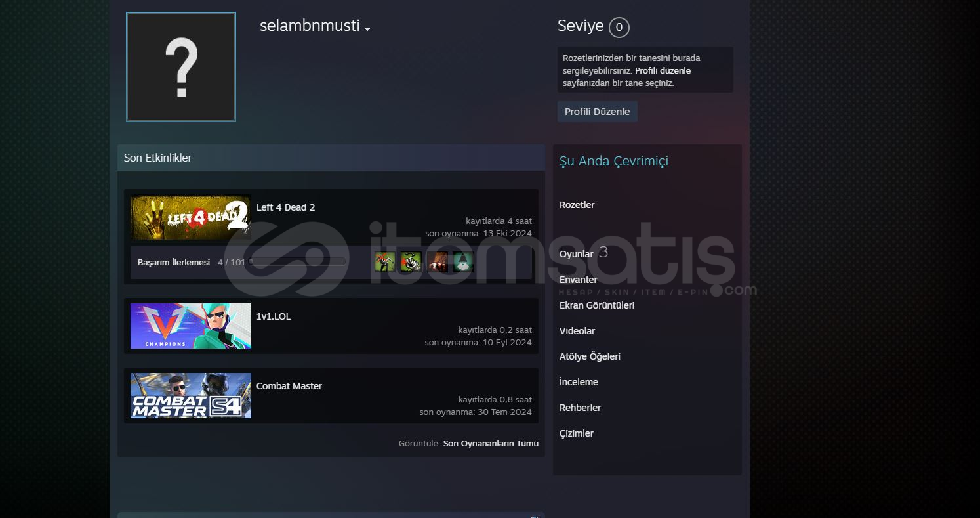Open İnceleme in the profile sidebar

click(579, 382)
